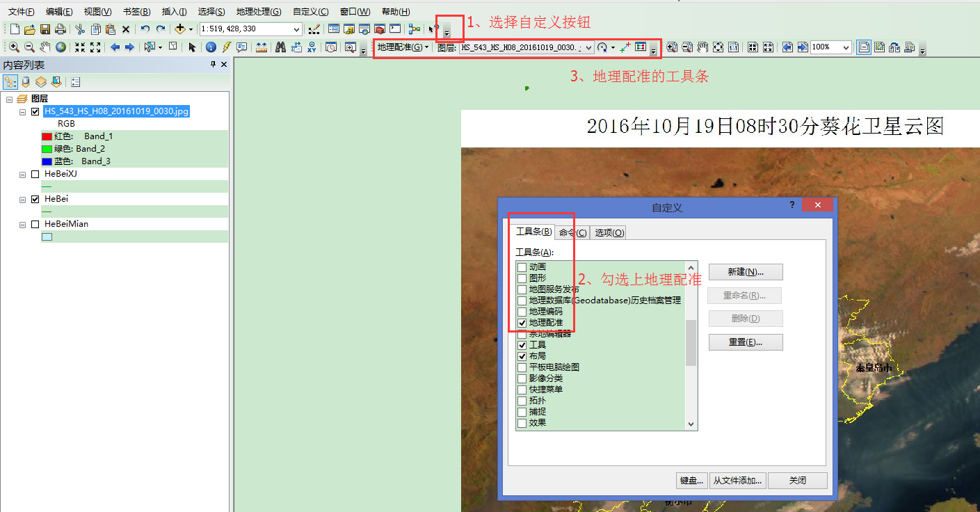Switch to the 选项(O) tab
The width and height of the screenshot is (980, 512).
609,232
